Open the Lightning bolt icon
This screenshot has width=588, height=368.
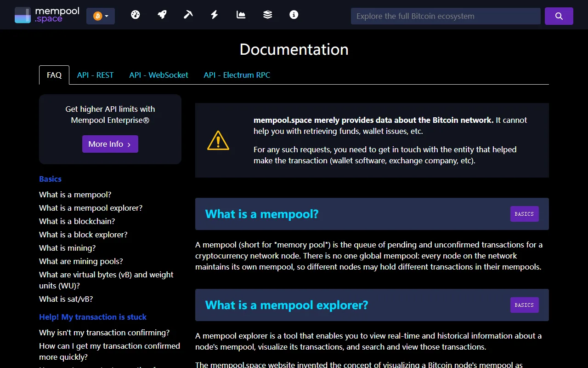(215, 15)
